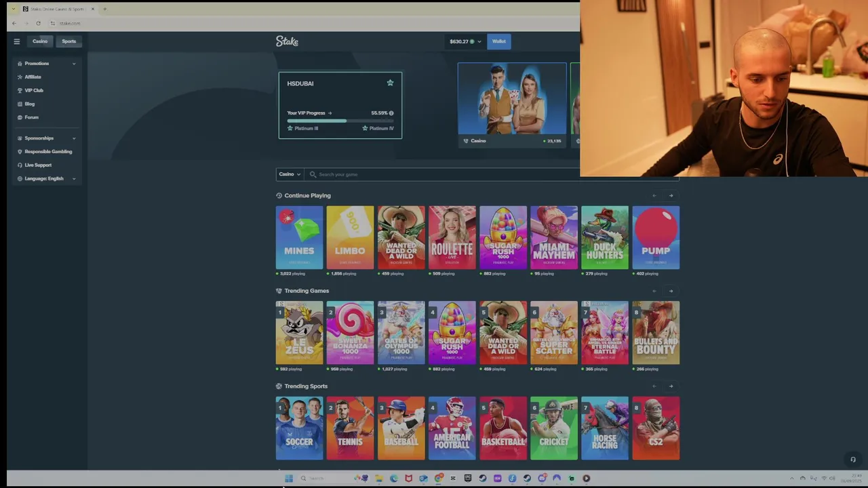Open Microsoft Edge from the taskbar
This screenshot has height=488, width=868.
coord(394,478)
